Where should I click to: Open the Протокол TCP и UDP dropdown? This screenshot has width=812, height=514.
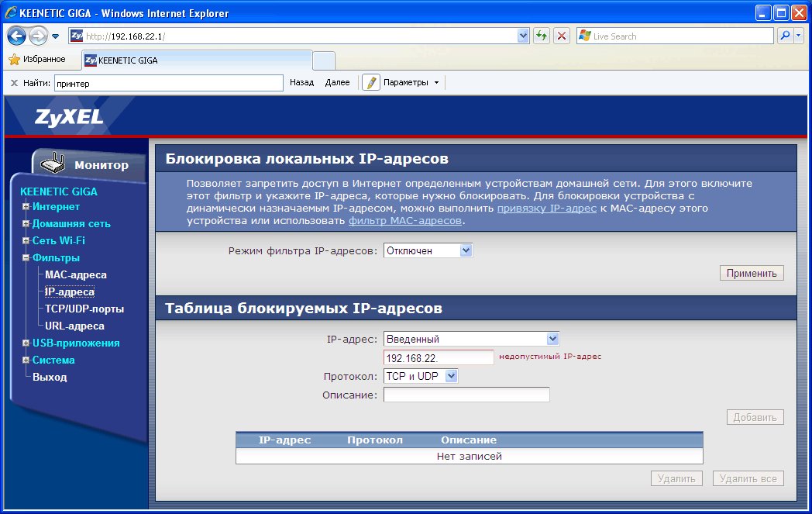click(x=421, y=376)
